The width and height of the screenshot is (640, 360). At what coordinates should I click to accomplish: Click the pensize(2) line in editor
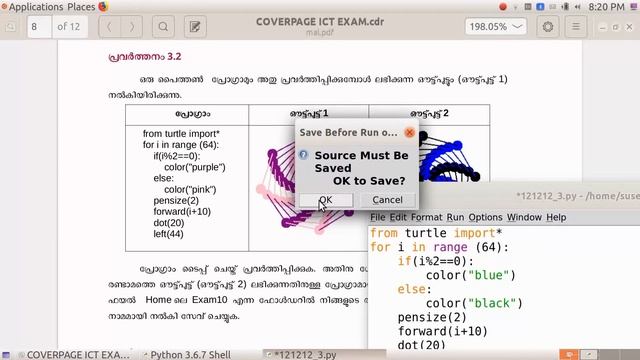coord(432,317)
